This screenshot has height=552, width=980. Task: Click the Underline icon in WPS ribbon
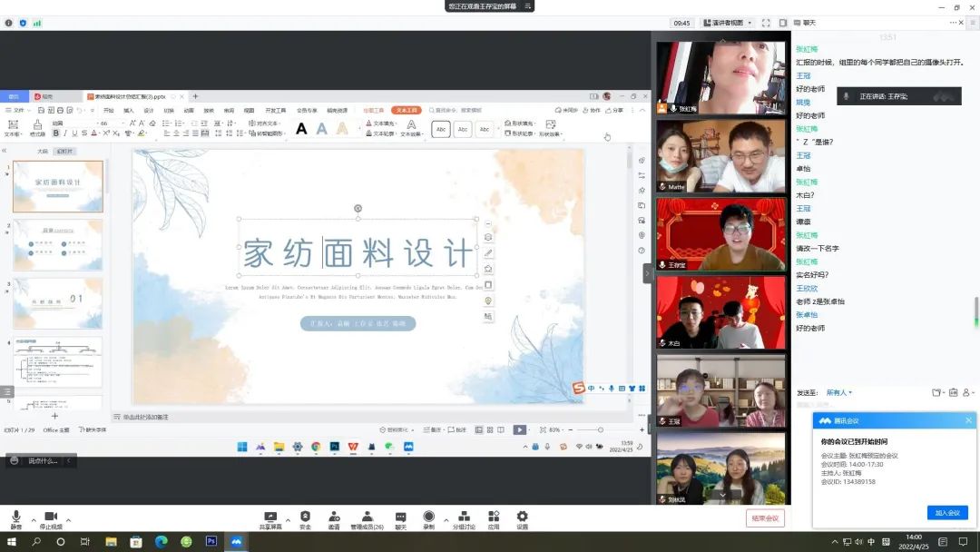pyautogui.click(x=74, y=133)
